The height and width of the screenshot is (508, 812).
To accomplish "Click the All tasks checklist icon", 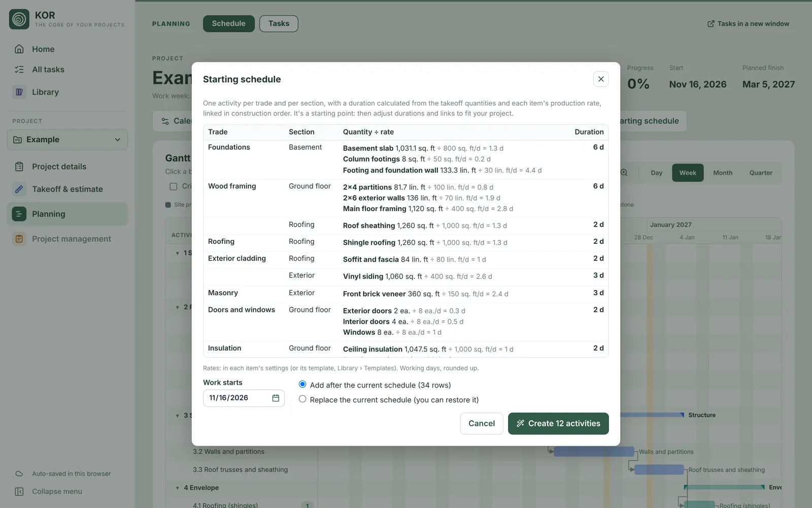I will [19, 70].
